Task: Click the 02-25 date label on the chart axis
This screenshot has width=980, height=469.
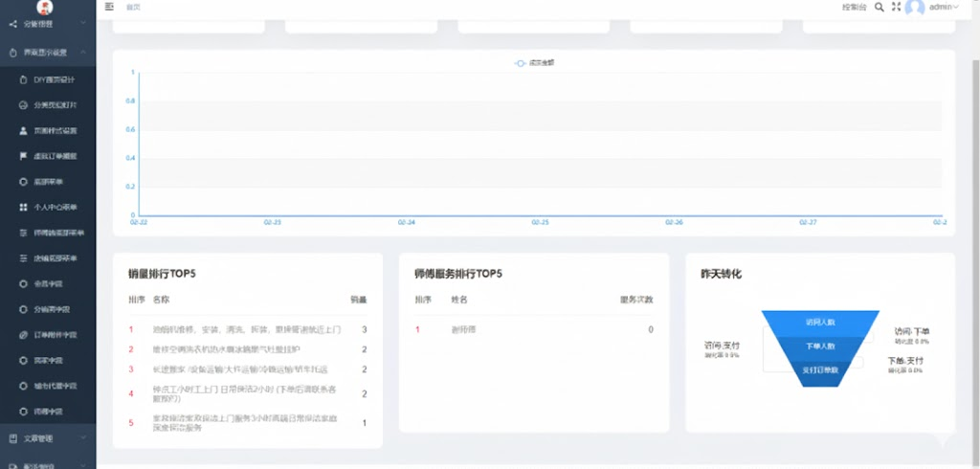Action: point(541,222)
